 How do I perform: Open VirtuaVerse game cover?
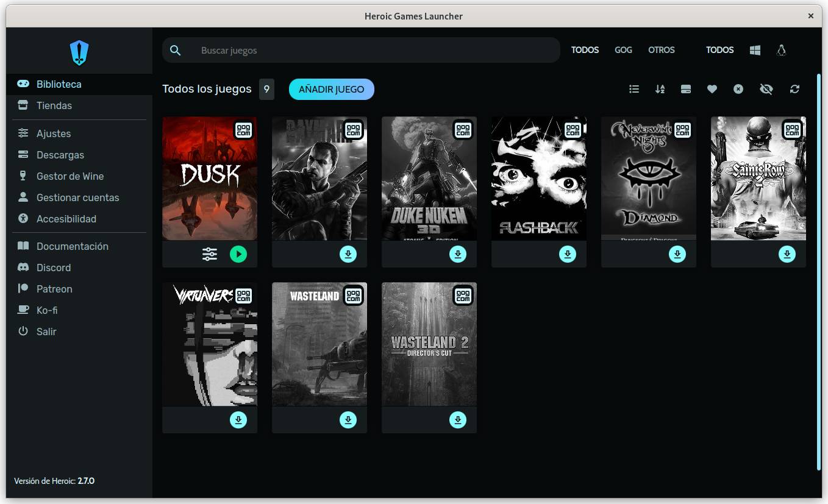tap(210, 344)
